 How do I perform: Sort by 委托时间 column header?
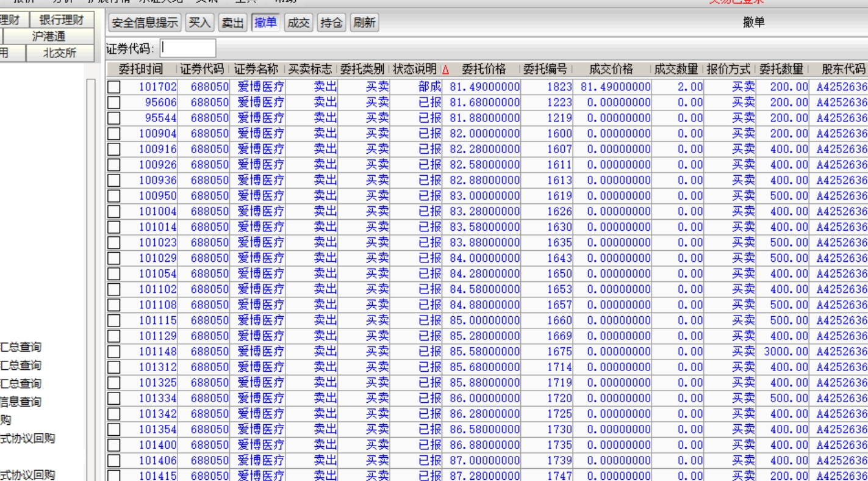tap(141, 70)
